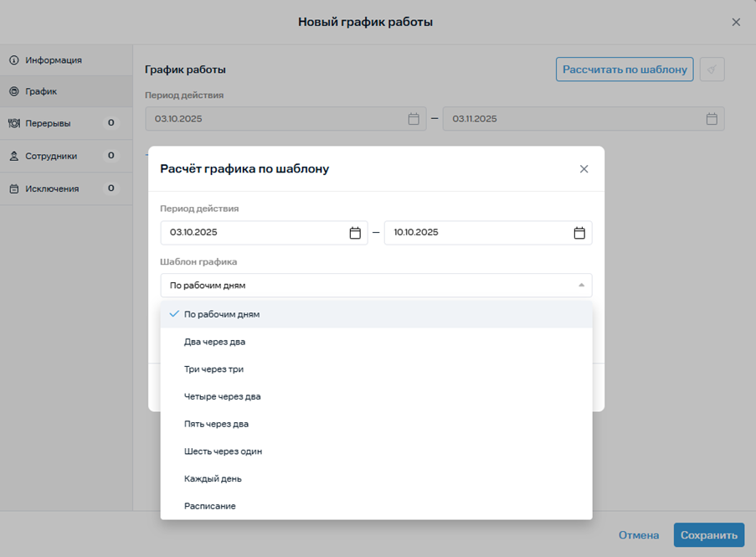Switch to the Перерывы sidebar tab
756x557 pixels.
point(48,123)
